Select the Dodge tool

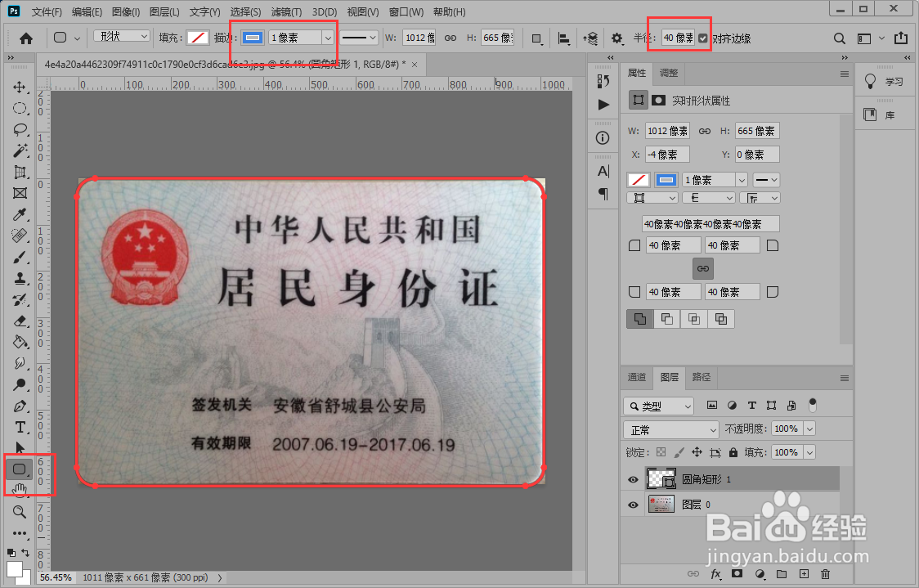coord(20,384)
